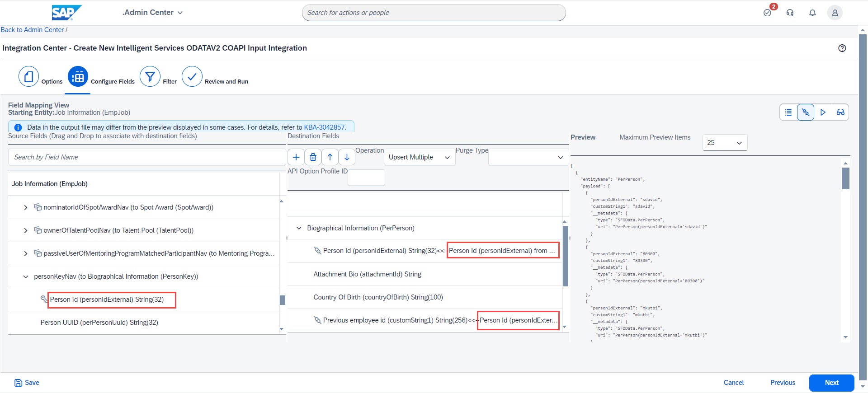Open the Admin Center dropdown menu

point(152,13)
